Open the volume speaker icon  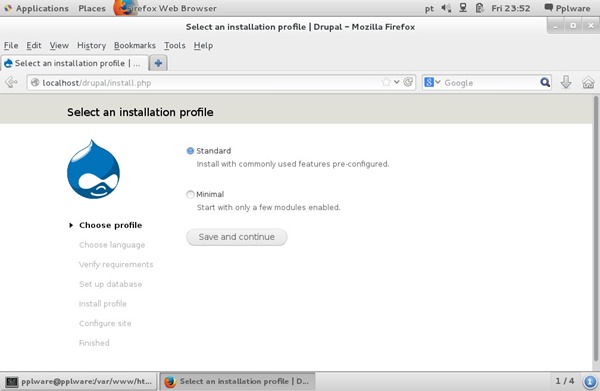(x=446, y=8)
